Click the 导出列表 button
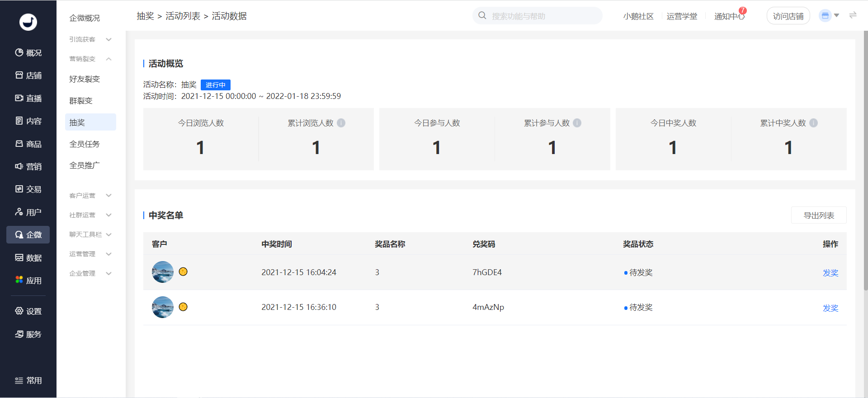The image size is (868, 398). pos(819,215)
